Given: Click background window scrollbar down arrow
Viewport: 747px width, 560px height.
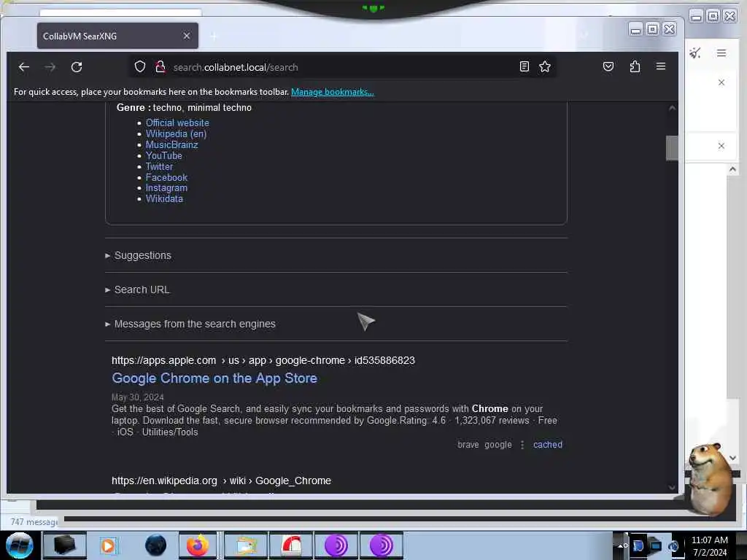Looking at the screenshot, I should click(x=732, y=458).
